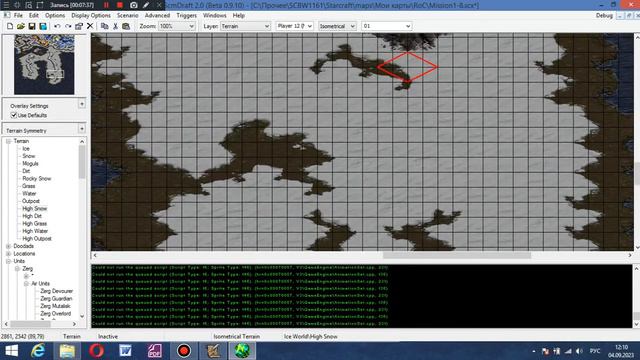Take a snapshot with recorder camera icon

[133, 5]
